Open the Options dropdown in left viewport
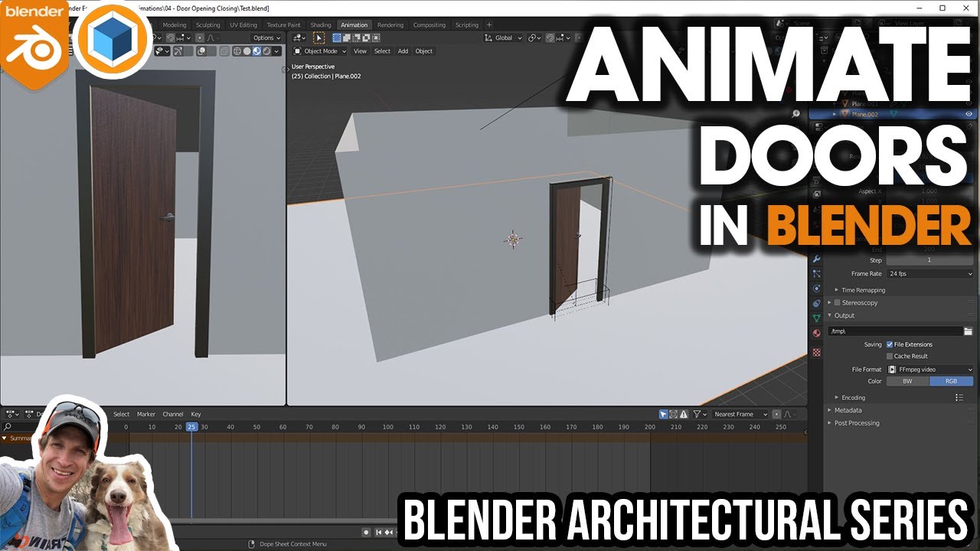 [267, 37]
